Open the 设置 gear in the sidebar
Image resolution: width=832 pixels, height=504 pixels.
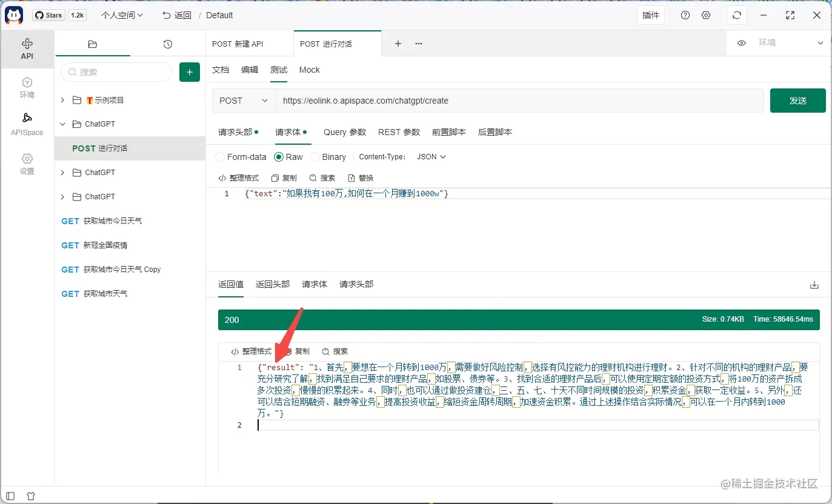(x=27, y=164)
